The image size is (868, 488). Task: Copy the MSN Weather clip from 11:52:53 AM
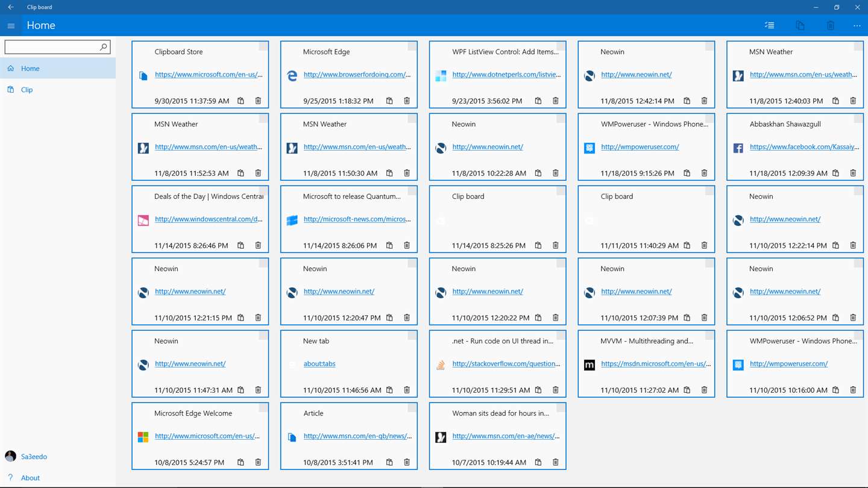pyautogui.click(x=241, y=173)
